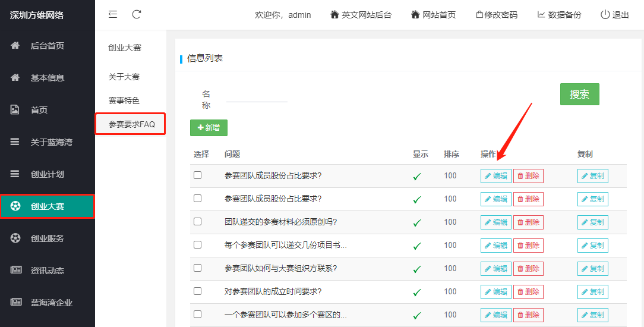Click 删除 for 每个参赛团队可以递交几份项目书 row
644x327 pixels.
coord(528,245)
